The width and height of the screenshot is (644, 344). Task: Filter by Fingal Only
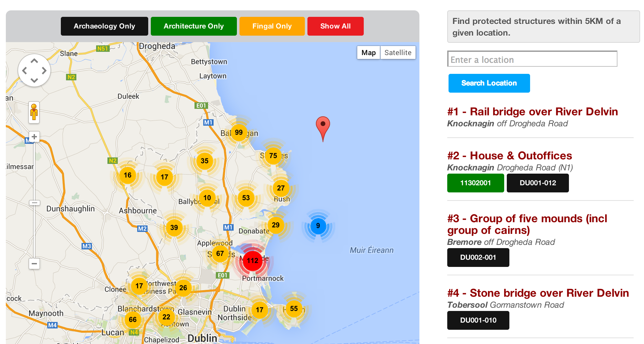click(x=272, y=26)
